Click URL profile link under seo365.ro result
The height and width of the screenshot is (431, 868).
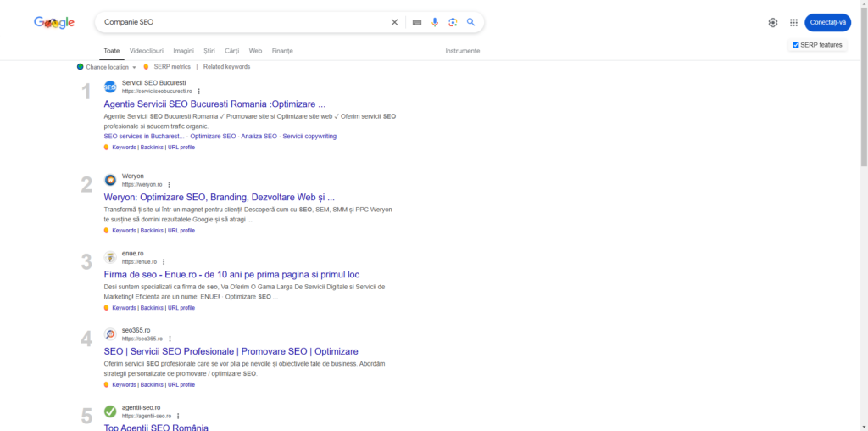click(181, 385)
